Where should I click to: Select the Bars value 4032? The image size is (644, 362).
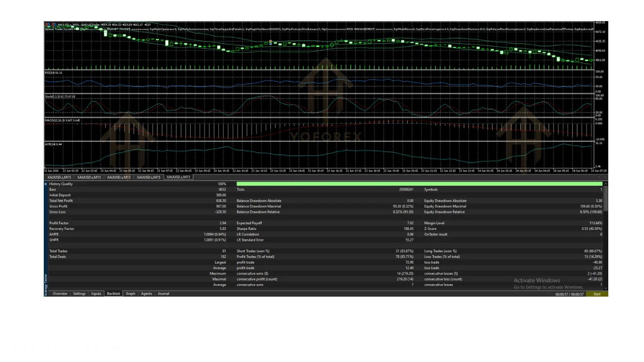click(x=222, y=190)
